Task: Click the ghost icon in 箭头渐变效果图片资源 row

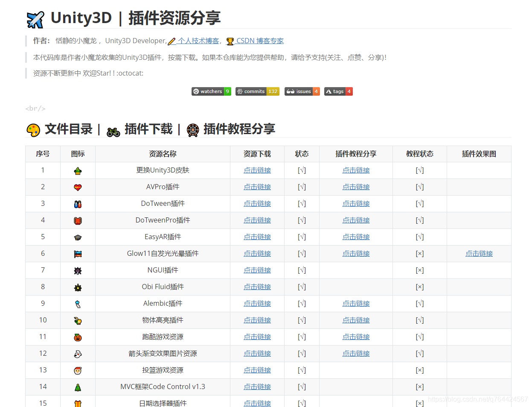Action: [78, 354]
